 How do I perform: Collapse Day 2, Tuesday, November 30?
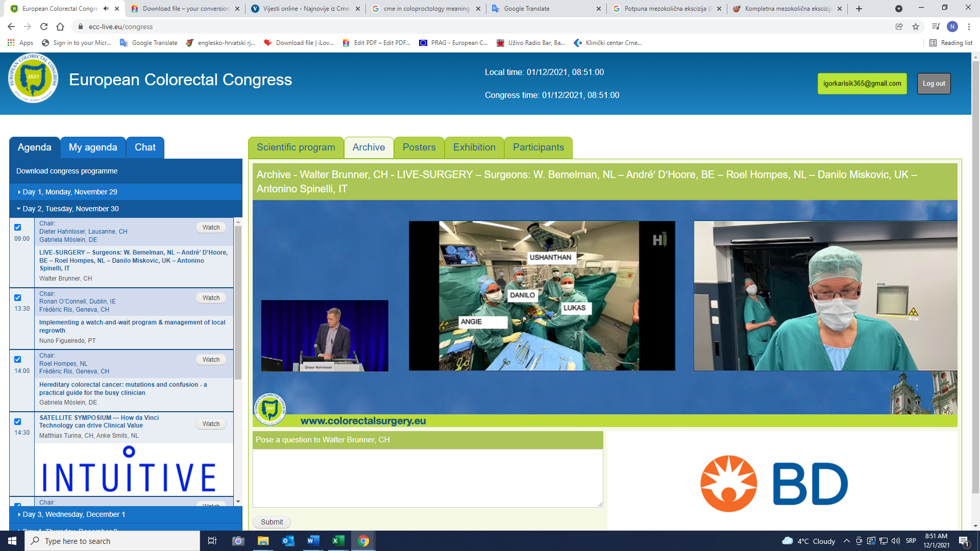point(70,209)
